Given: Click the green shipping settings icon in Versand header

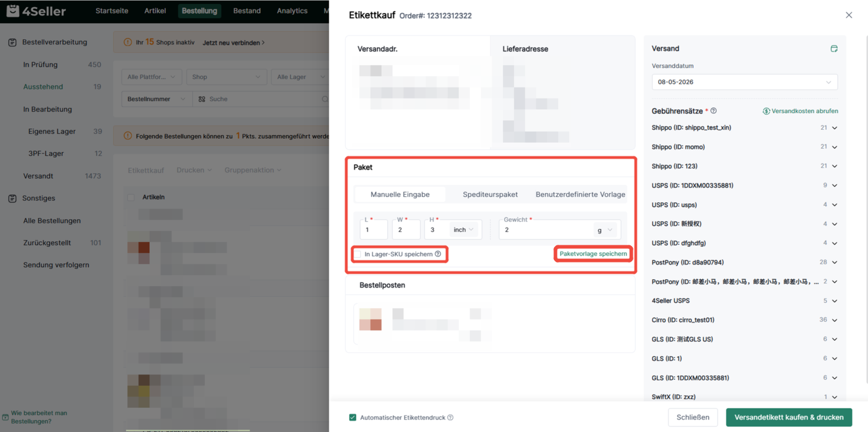Looking at the screenshot, I should click(x=834, y=49).
